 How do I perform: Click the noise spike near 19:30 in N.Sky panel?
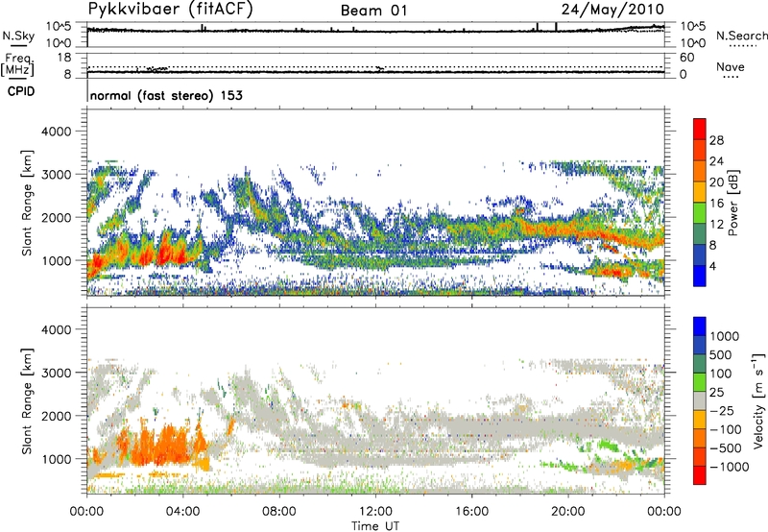(556, 27)
